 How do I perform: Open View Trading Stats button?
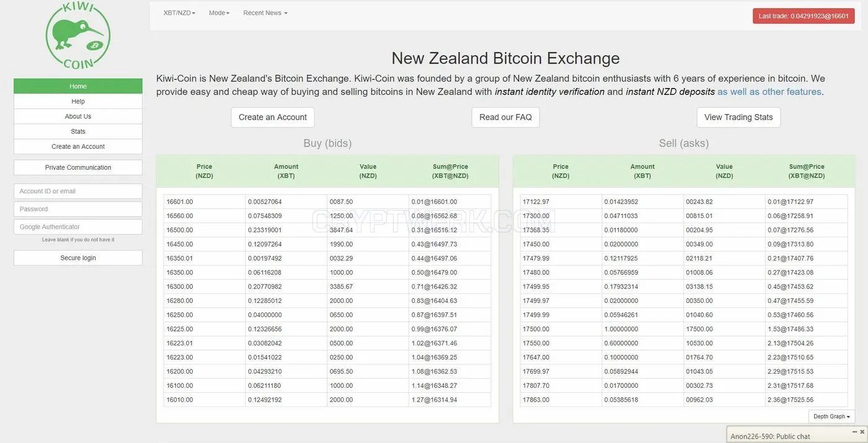click(x=738, y=117)
